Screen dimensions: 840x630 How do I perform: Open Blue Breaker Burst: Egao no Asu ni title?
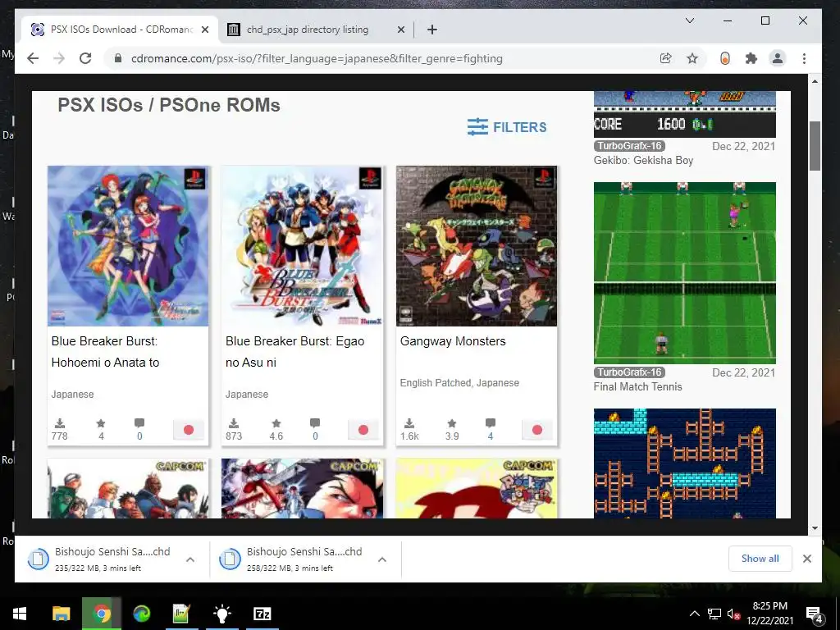pos(294,351)
